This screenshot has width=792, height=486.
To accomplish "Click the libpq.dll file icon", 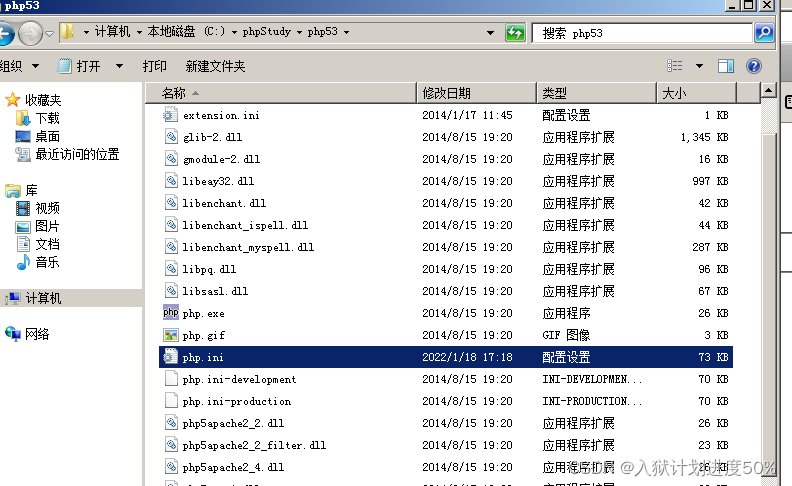I will tap(171, 269).
